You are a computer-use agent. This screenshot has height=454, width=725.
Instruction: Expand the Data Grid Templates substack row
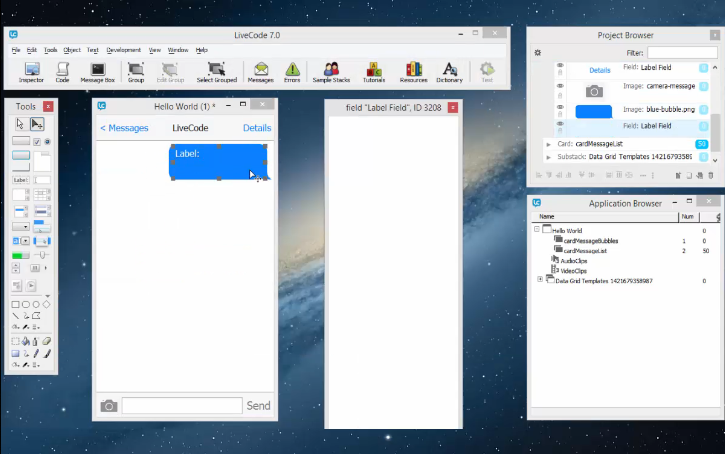547,157
